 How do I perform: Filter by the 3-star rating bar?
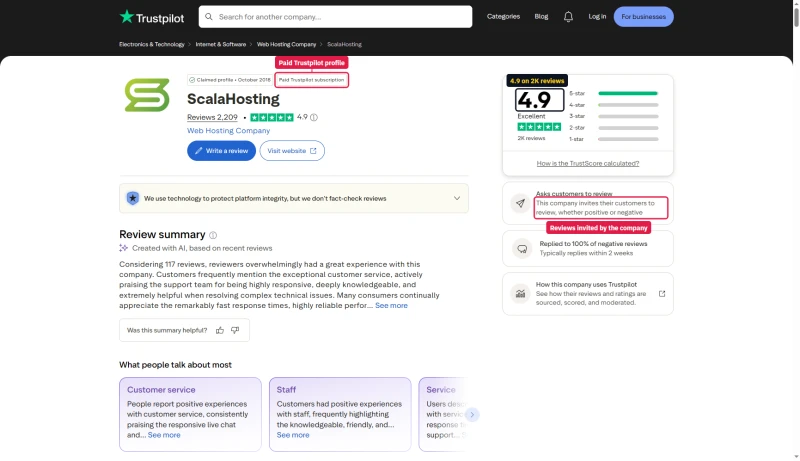pyautogui.click(x=613, y=116)
